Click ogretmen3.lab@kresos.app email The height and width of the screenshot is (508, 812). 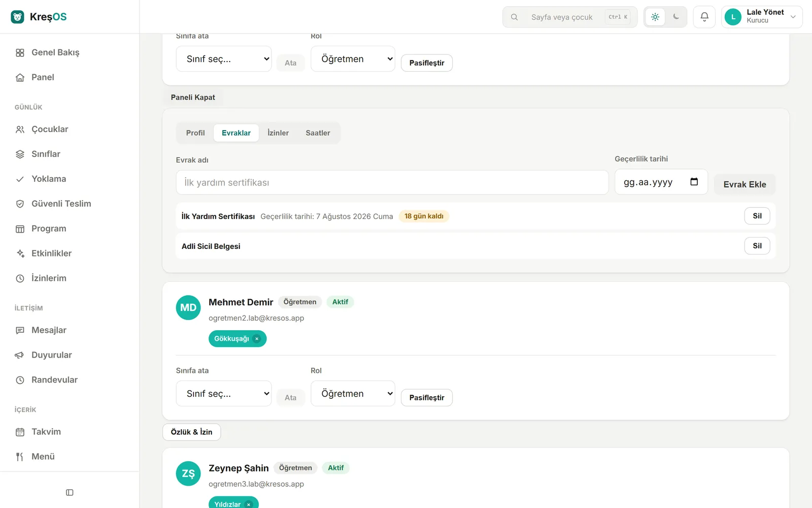[256, 484]
